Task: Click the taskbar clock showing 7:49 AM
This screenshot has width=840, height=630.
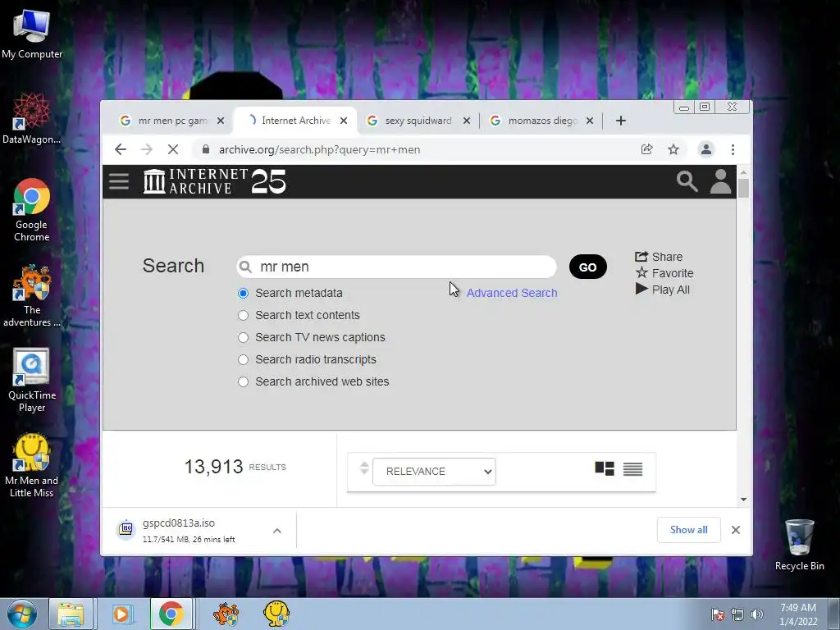Action: coord(797,614)
